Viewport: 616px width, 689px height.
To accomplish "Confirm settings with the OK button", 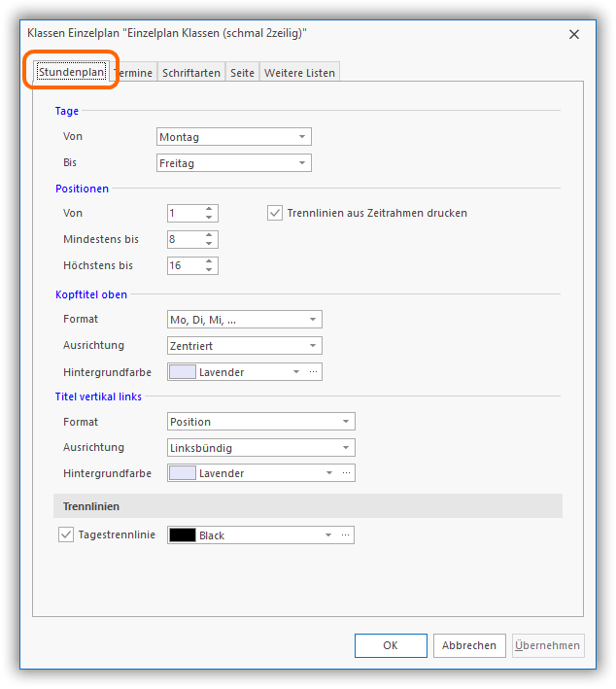I will click(x=390, y=645).
